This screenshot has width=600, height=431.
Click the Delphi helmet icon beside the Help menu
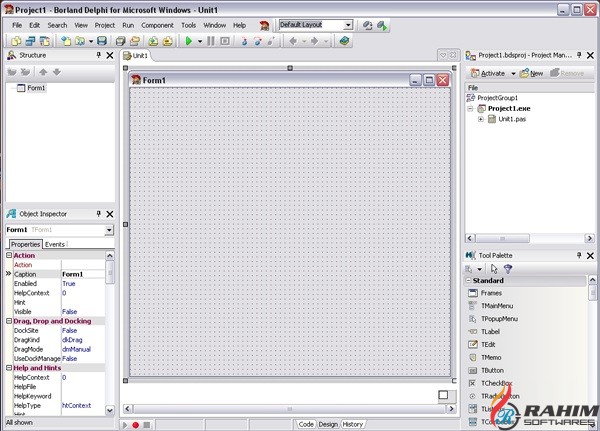pos(264,26)
